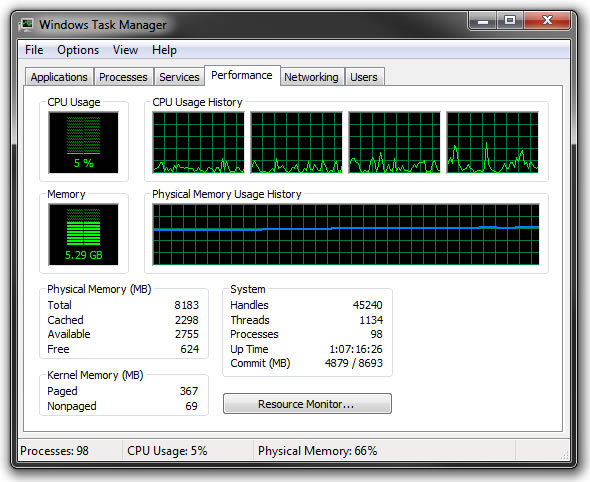Screen dimensions: 590x482
Task: Switch to the Processes tab
Action: click(123, 77)
